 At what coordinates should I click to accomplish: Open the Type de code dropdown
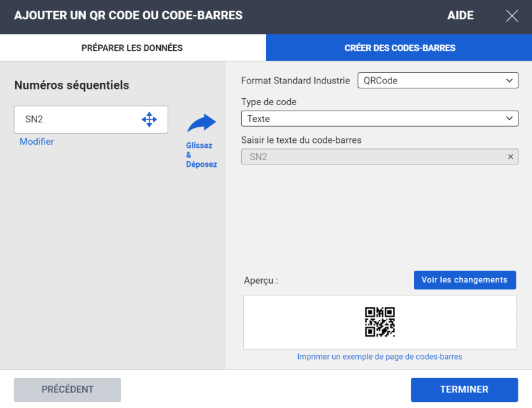coord(380,119)
